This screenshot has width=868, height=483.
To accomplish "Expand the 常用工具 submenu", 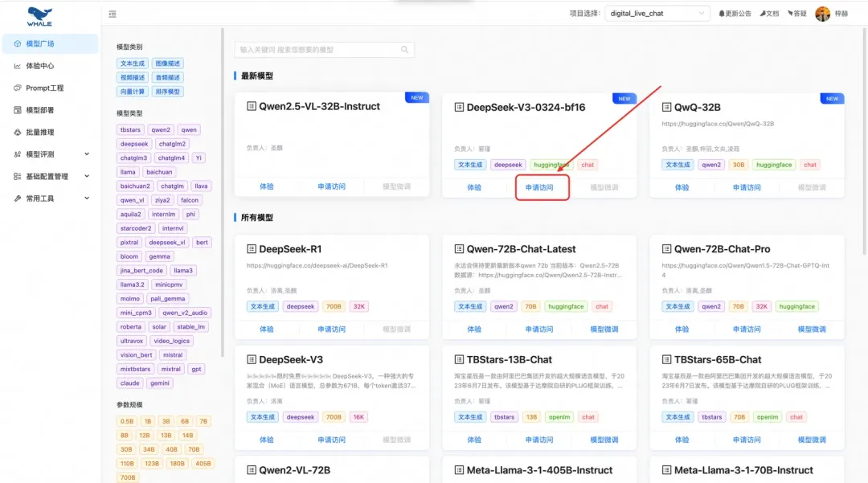I will click(50, 199).
